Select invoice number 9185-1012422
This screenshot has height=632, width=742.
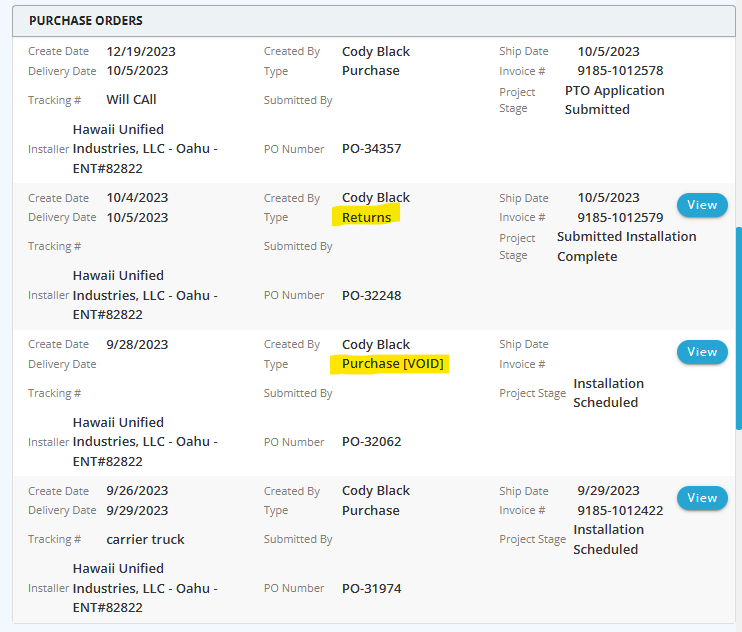620,510
